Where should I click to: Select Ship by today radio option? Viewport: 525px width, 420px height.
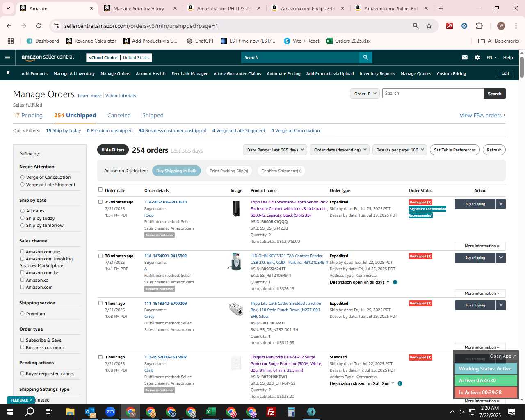[x=22, y=218]
